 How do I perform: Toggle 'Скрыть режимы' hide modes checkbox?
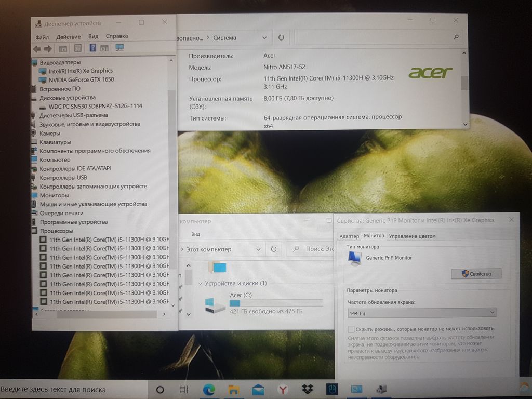point(351,329)
